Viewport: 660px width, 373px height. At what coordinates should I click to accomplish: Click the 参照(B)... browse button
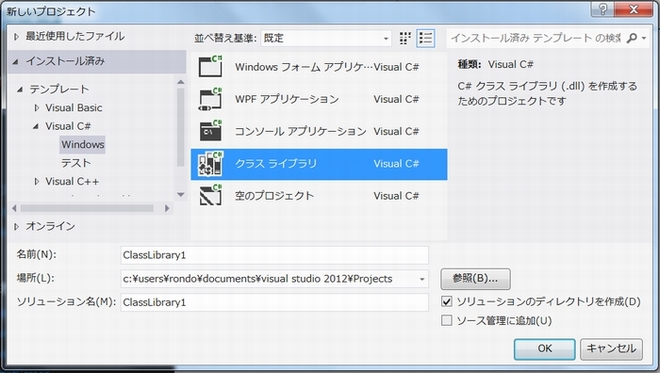pyautogui.click(x=475, y=279)
